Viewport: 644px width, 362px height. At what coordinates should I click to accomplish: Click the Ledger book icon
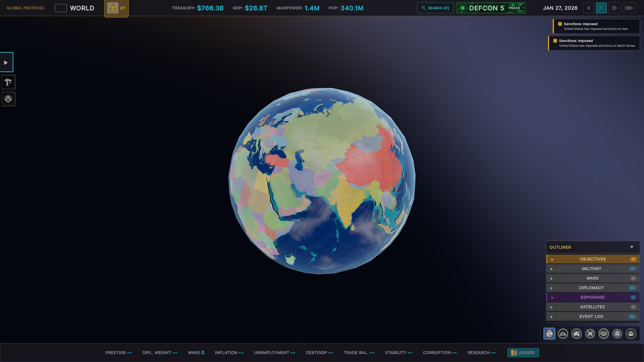(x=514, y=353)
